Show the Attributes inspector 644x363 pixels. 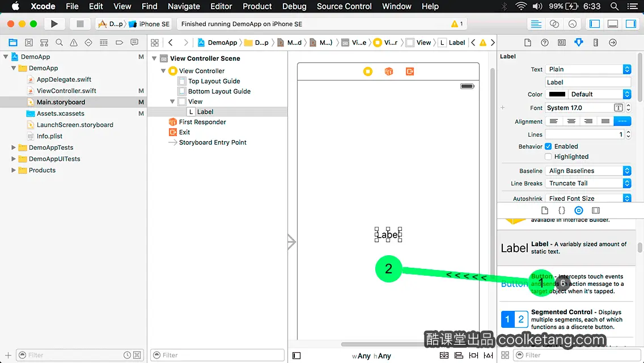pos(579,43)
